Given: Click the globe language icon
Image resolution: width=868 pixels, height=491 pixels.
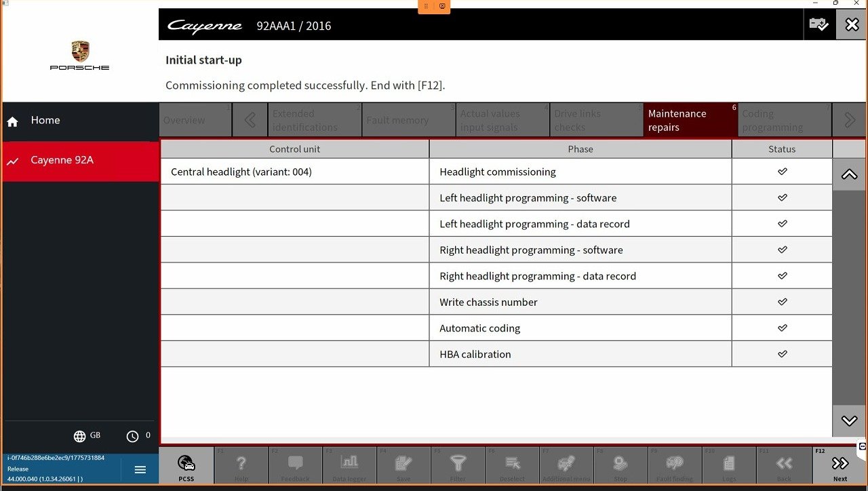Looking at the screenshot, I should (x=80, y=436).
